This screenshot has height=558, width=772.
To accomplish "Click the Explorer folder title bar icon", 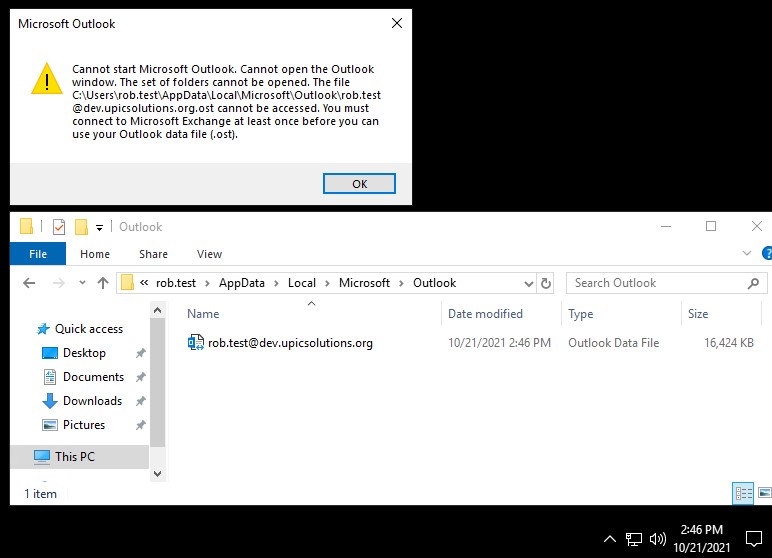I will [27, 227].
